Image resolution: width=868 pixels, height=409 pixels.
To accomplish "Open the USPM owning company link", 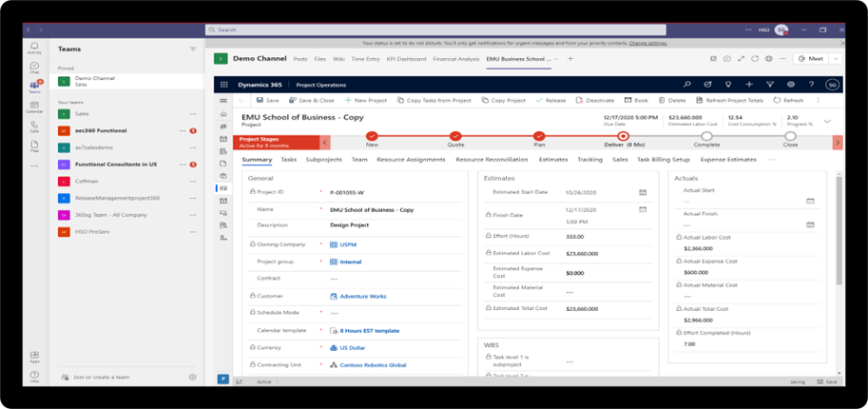I will [x=348, y=244].
